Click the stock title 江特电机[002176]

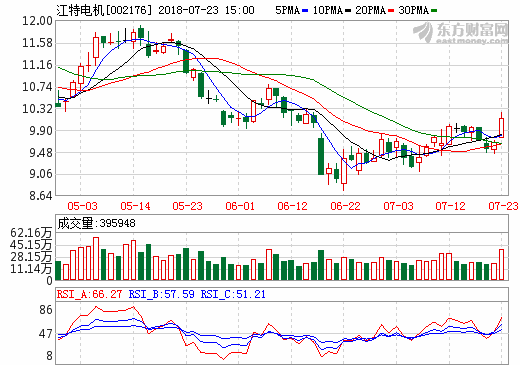104,10
